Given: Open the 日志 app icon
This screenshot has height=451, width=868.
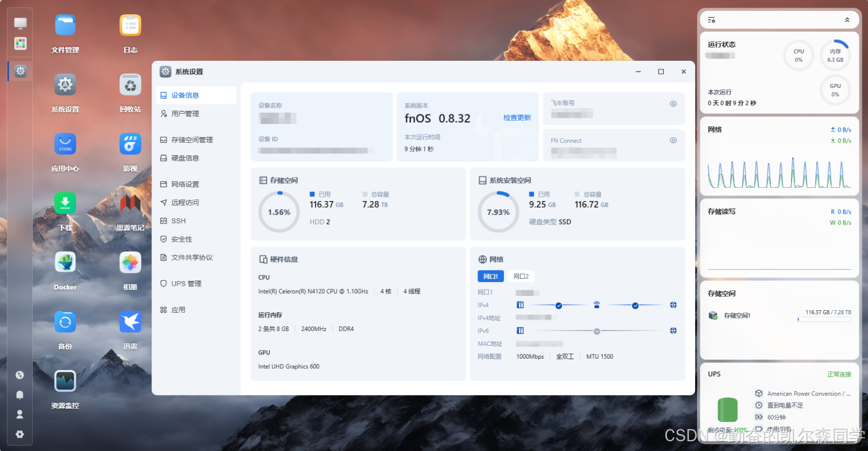Looking at the screenshot, I should 131,26.
